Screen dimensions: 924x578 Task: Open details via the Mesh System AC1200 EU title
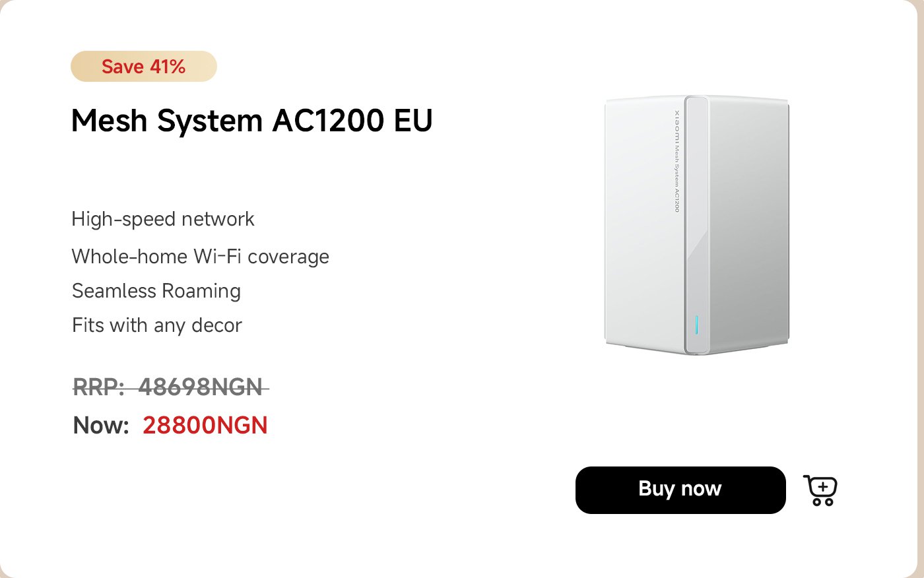252,121
